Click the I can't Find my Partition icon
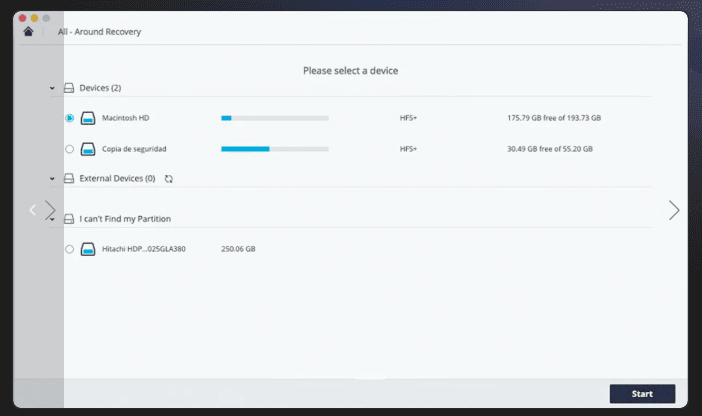702x416 pixels. (69, 219)
